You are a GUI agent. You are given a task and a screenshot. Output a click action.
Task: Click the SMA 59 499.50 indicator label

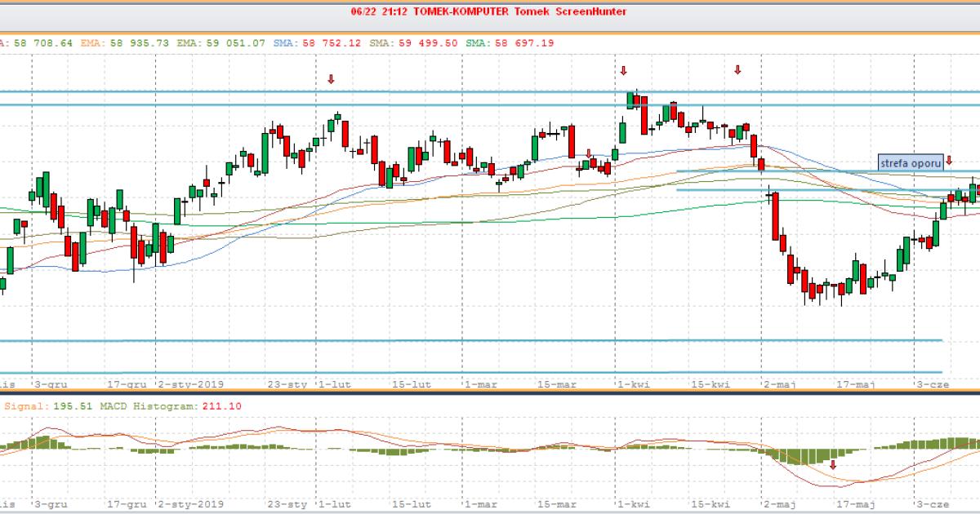(x=415, y=42)
